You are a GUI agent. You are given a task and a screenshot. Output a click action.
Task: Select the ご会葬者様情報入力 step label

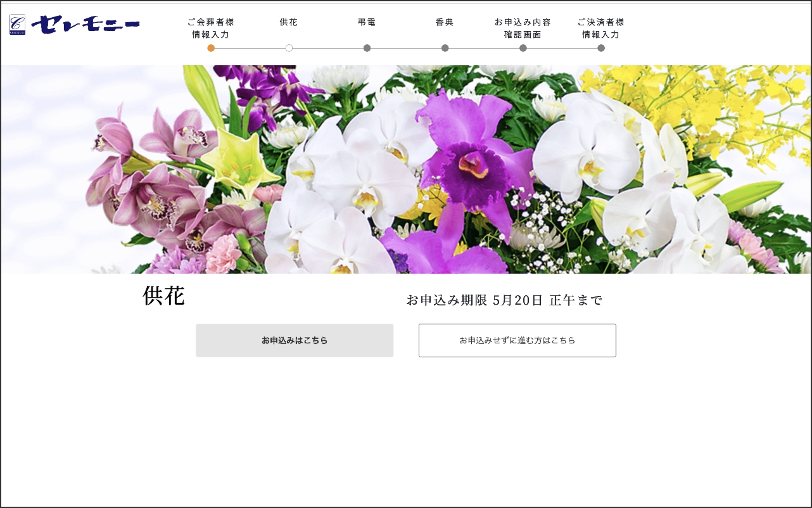(x=211, y=29)
